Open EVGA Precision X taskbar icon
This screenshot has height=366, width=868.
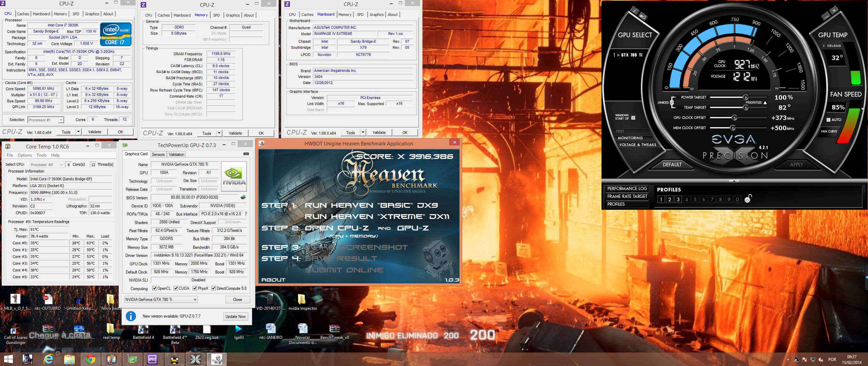pos(196,359)
